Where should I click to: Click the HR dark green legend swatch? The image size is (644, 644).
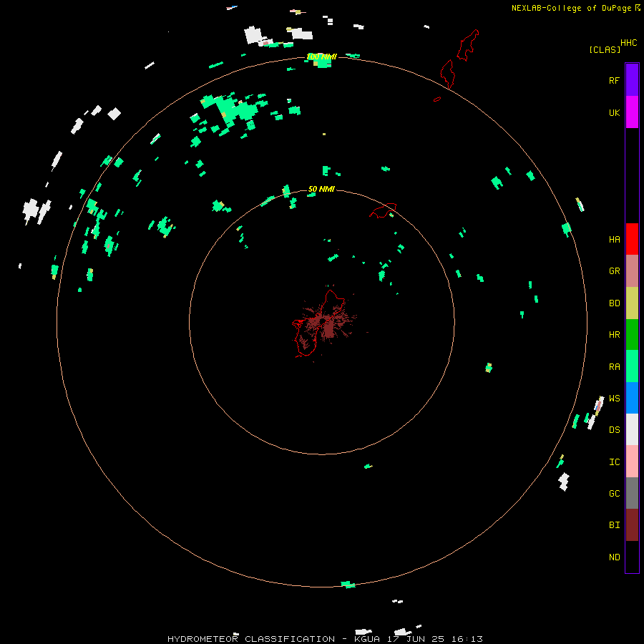click(x=632, y=334)
